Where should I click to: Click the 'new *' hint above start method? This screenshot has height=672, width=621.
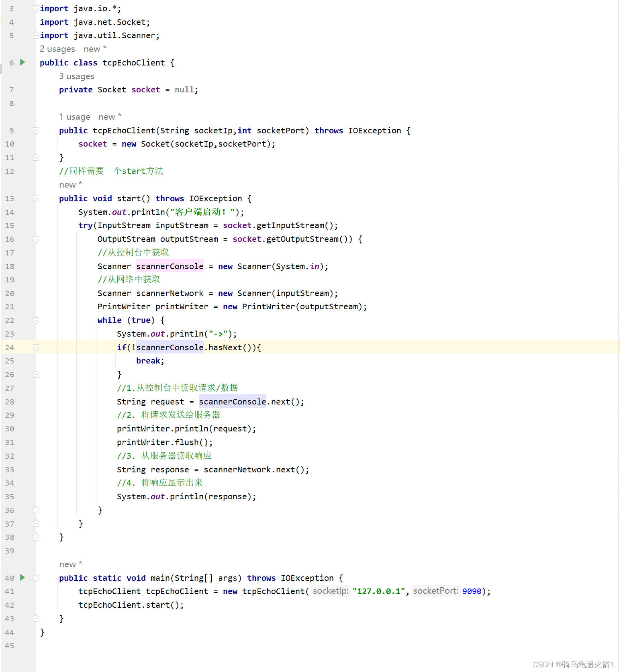point(71,185)
